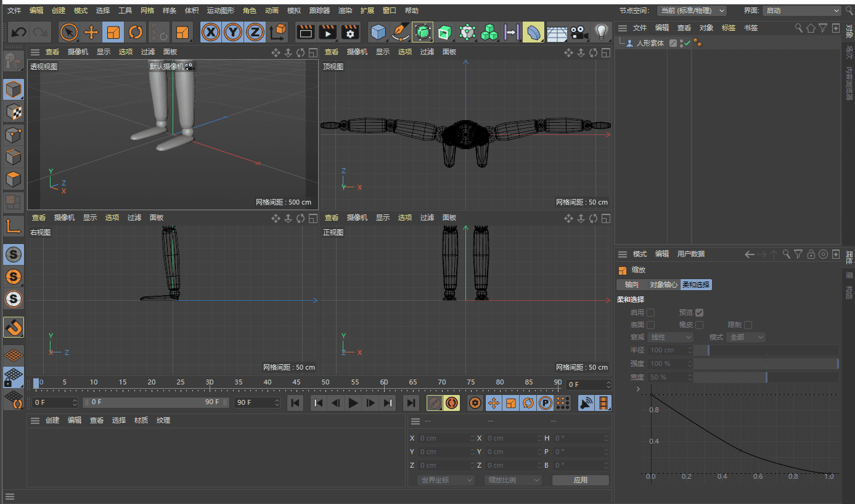
Task: Click the 应用 apply button
Action: [581, 480]
